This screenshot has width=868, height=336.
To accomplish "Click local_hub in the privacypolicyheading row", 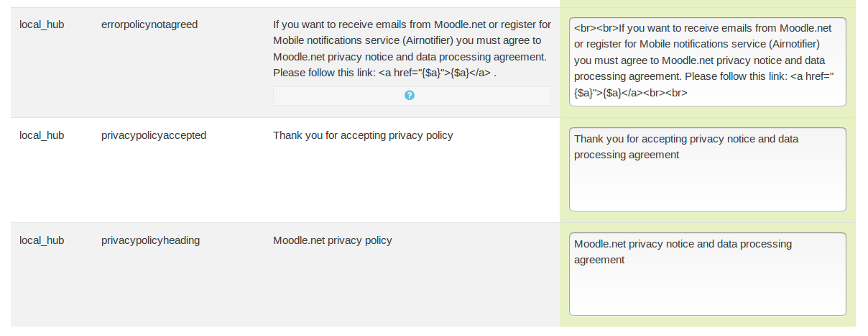I will (42, 240).
